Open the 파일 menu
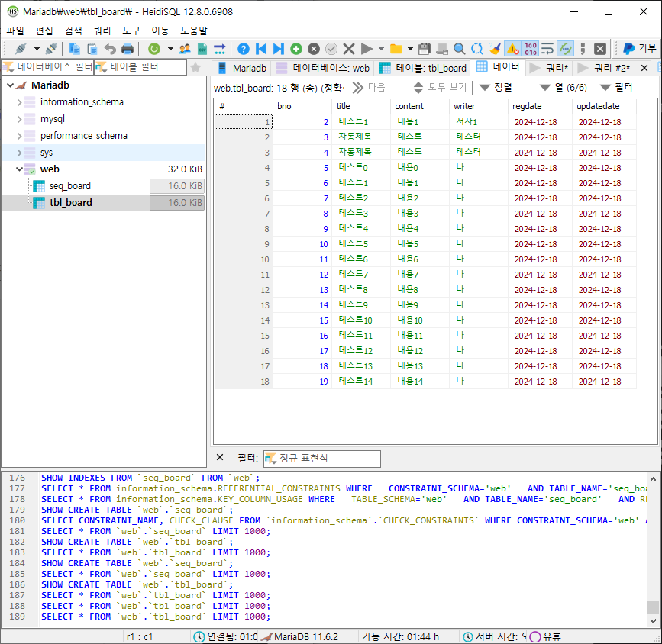Image resolution: width=662 pixels, height=644 pixels. pyautogui.click(x=15, y=31)
